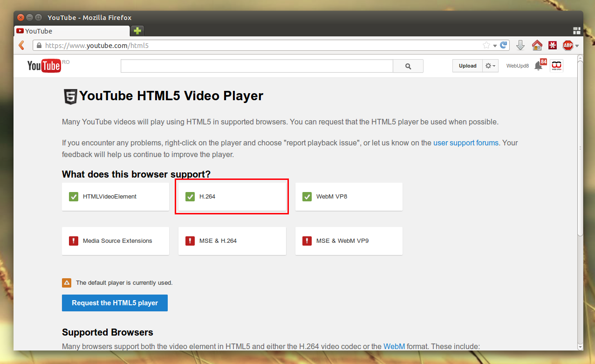Click the H.264 green checkmark
The image size is (595, 364).
click(190, 197)
